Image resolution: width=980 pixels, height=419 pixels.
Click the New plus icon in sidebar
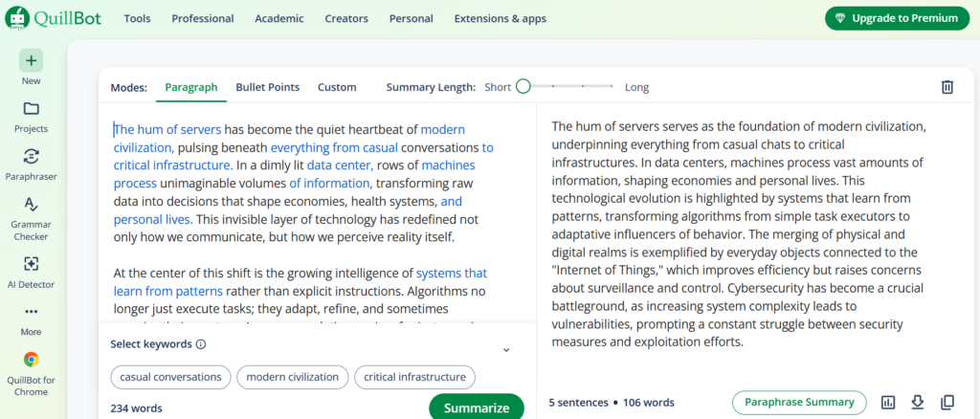pos(31,60)
